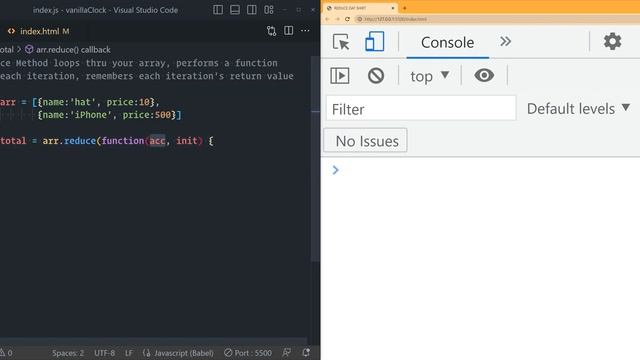This screenshot has height=360, width=640.
Task: Click the No Issues button
Action: click(x=366, y=141)
